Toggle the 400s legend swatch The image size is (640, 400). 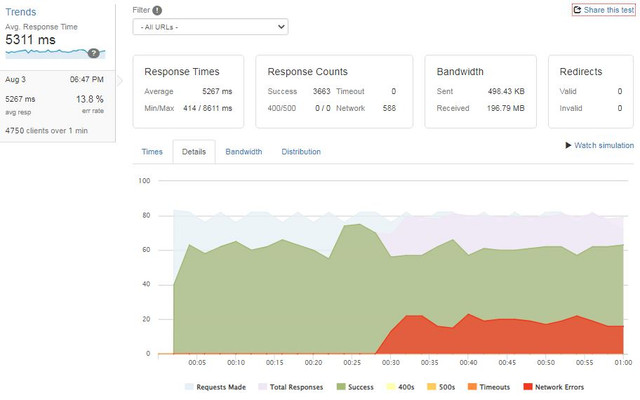391,387
